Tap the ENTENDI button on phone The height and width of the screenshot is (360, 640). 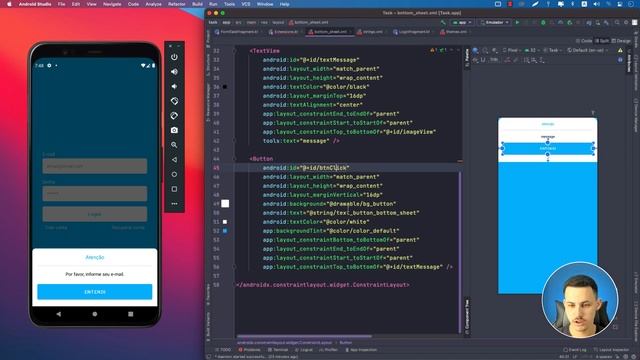coord(95,292)
